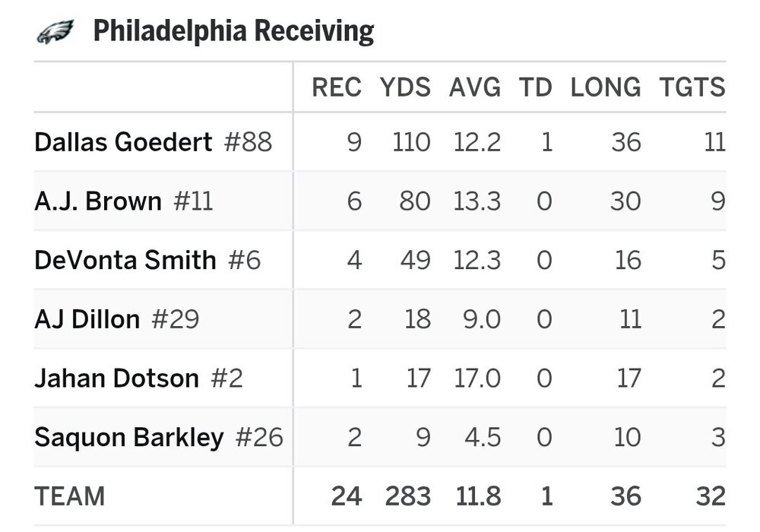760x532 pixels.
Task: Click the Philadelphia Receiving heading
Action: (233, 32)
